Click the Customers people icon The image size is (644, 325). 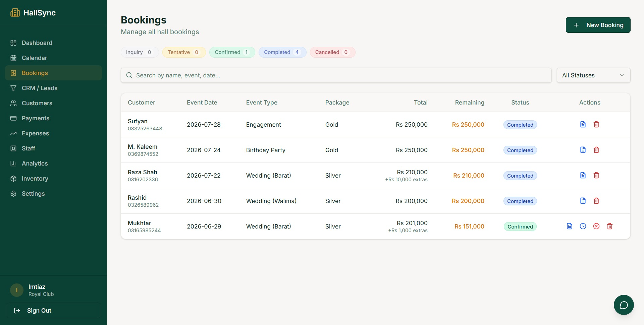click(x=13, y=103)
